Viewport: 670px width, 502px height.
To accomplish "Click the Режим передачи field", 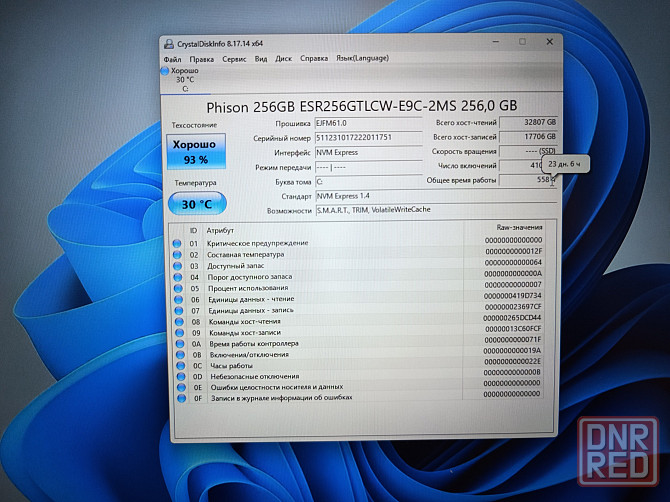I will (x=368, y=167).
